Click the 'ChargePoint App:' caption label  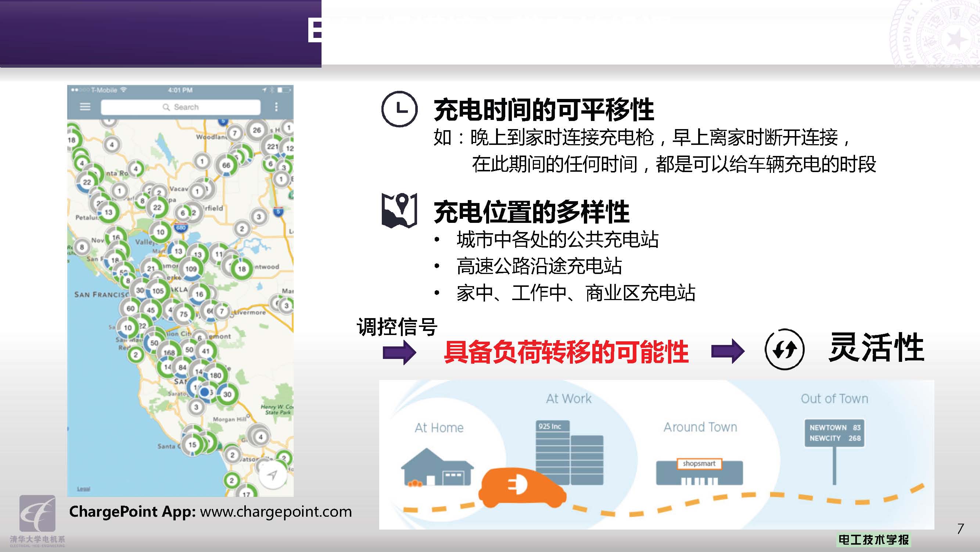(x=132, y=511)
